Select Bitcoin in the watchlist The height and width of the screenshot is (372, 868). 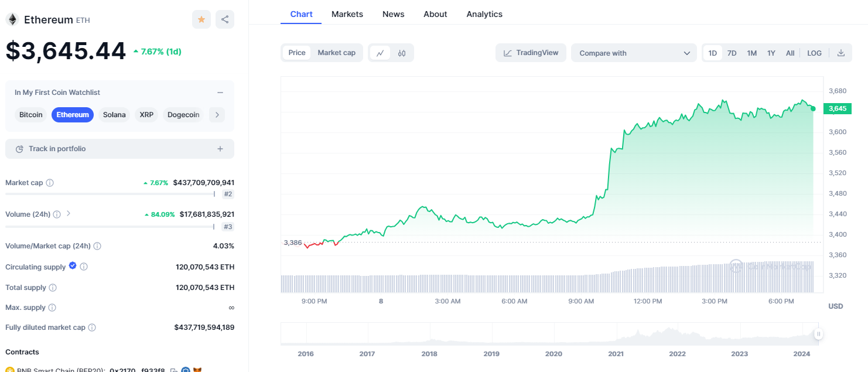[31, 115]
